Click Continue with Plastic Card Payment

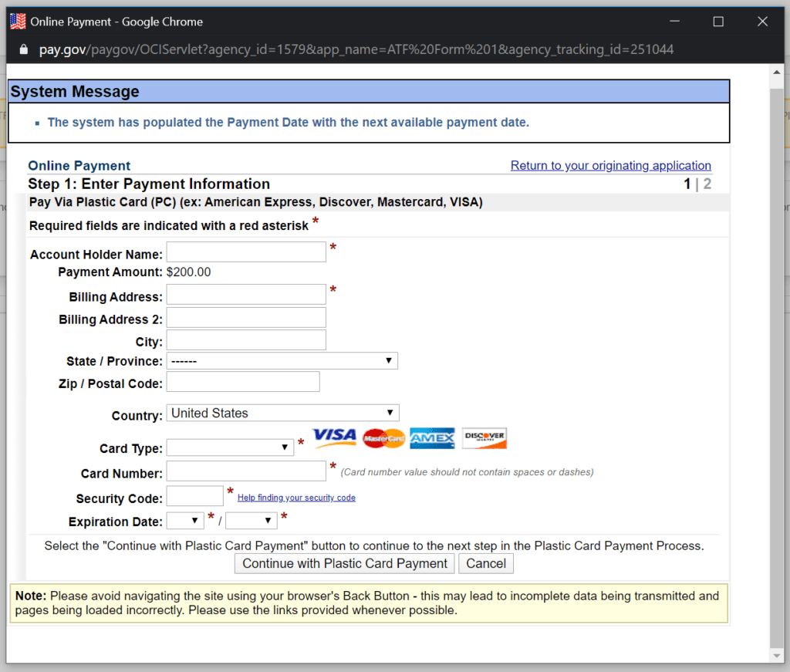pos(345,563)
